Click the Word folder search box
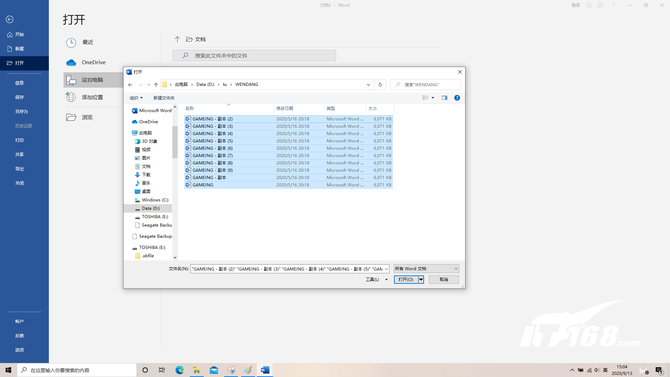The width and height of the screenshot is (670, 377). [x=254, y=56]
